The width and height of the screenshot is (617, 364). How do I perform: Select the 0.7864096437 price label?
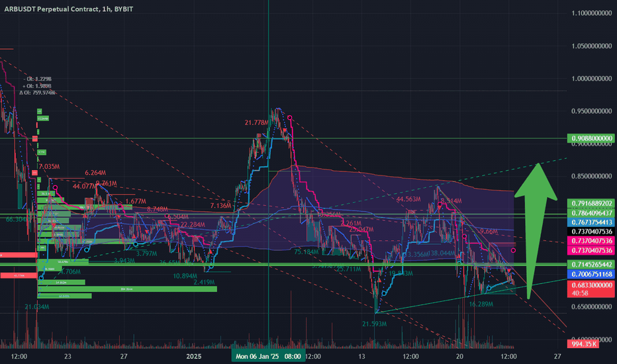591,213
